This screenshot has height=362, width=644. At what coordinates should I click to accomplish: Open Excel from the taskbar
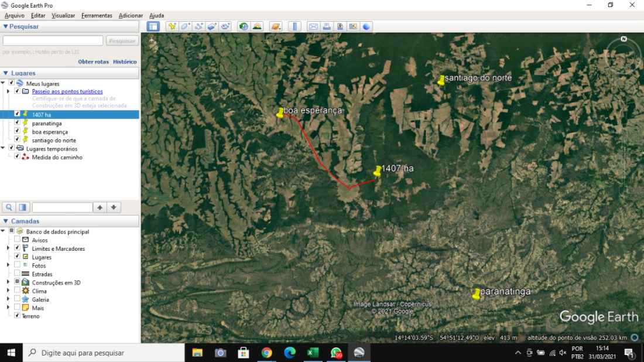tap(313, 353)
